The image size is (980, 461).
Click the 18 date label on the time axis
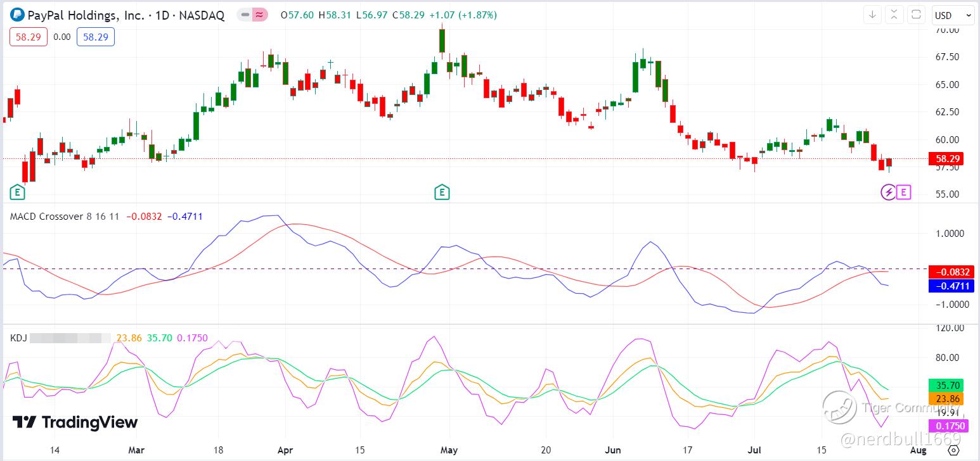point(219,451)
